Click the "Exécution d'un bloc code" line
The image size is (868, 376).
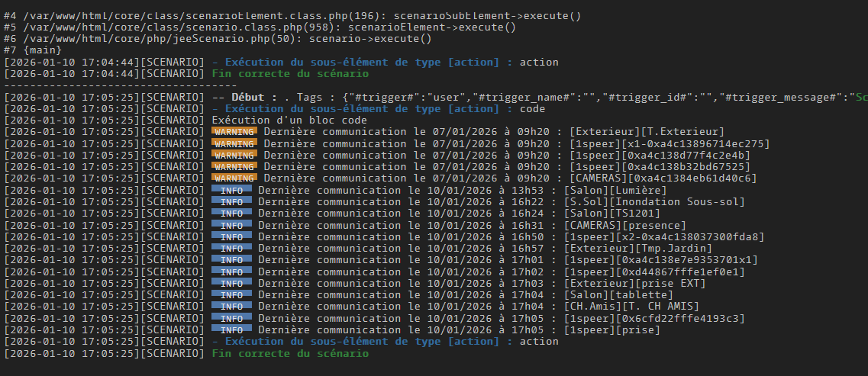click(289, 121)
